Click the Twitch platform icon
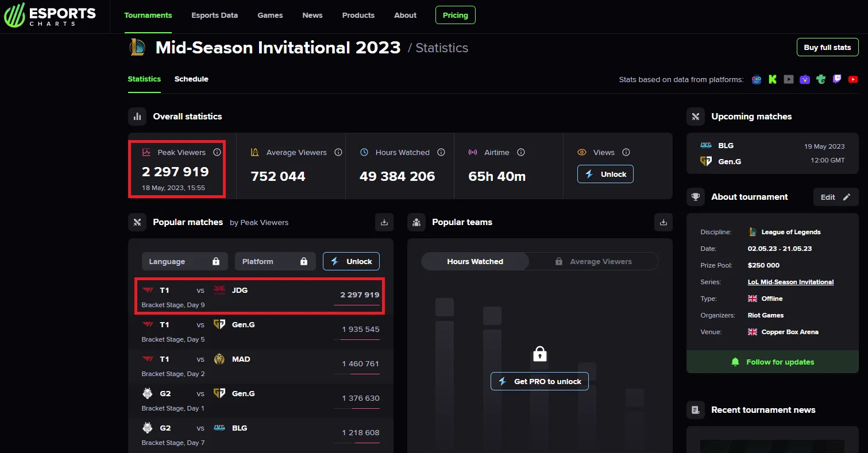This screenshot has width=868, height=453. pyautogui.click(x=837, y=79)
